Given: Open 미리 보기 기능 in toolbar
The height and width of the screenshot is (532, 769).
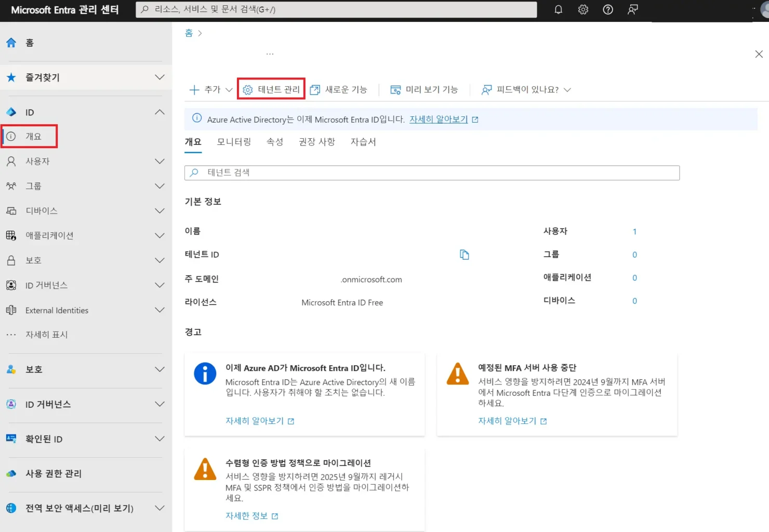Looking at the screenshot, I should tap(424, 89).
